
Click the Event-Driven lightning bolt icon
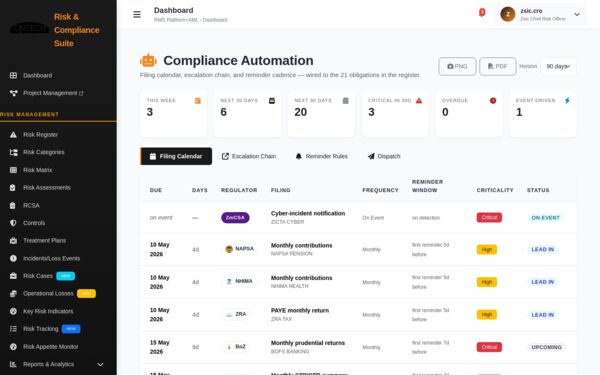567,101
